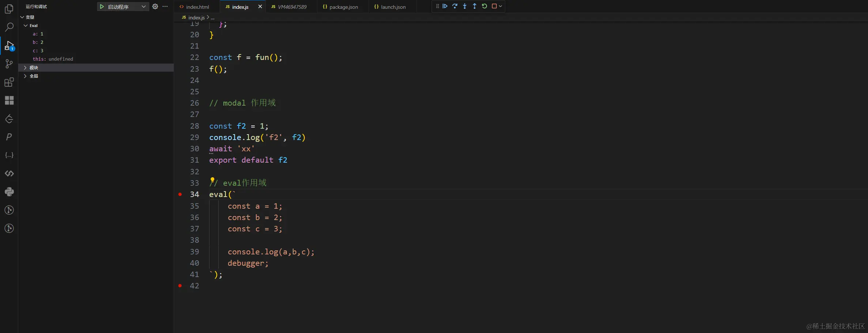This screenshot has width=868, height=333.
Task: Select variable 'b: 2' in Eval scope
Action: pyautogui.click(x=96, y=42)
